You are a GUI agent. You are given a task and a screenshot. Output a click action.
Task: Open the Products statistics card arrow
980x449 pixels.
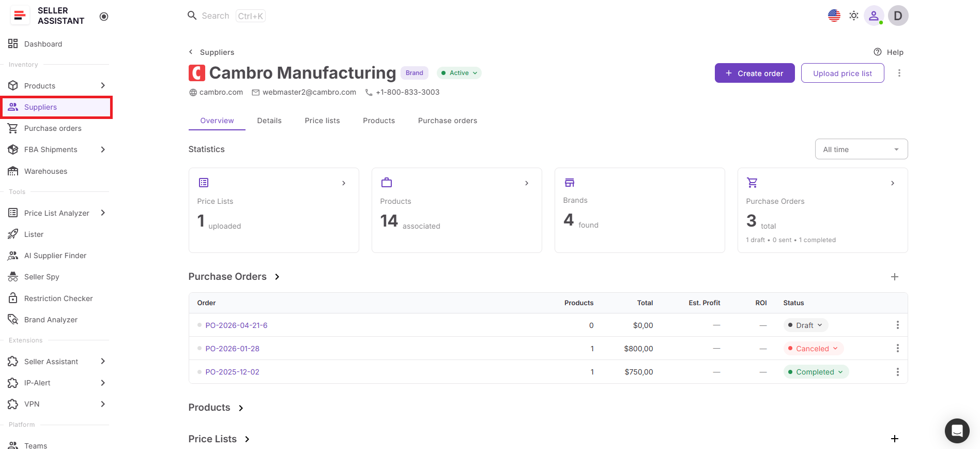pyautogui.click(x=527, y=183)
